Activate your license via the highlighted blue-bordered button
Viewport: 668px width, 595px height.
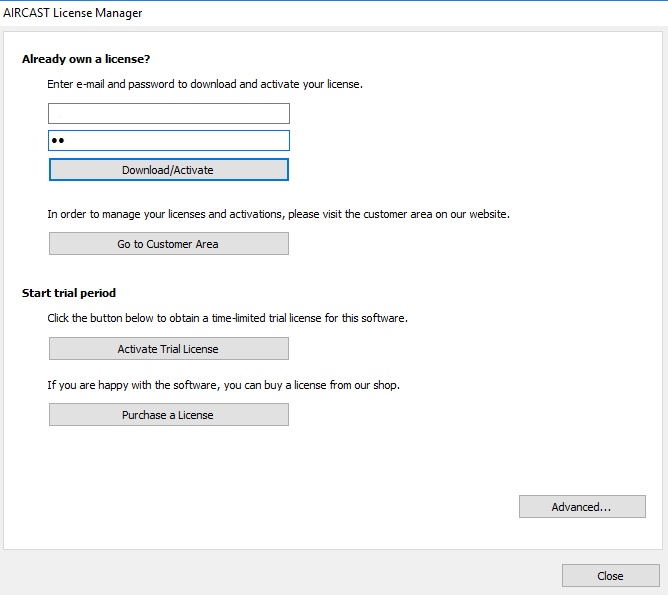pyautogui.click(x=169, y=170)
